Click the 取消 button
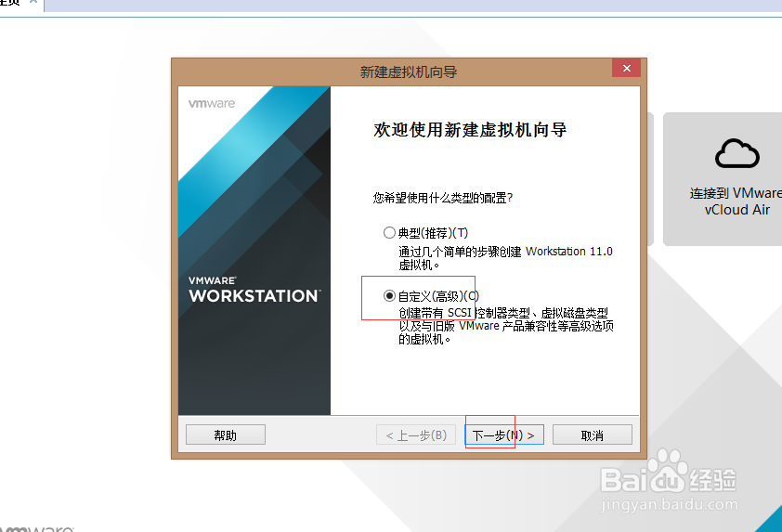Image resolution: width=782 pixels, height=532 pixels. pos(593,435)
